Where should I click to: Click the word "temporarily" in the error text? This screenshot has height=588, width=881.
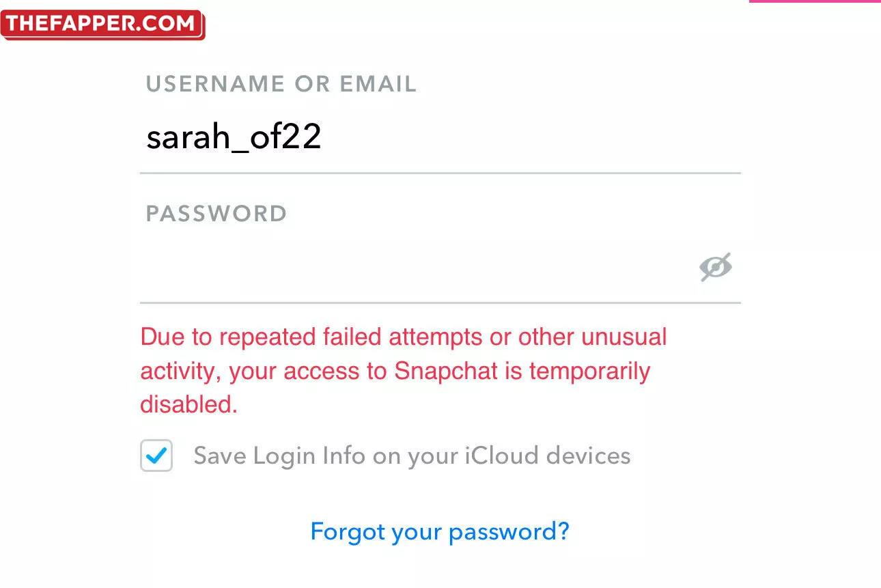tap(589, 371)
